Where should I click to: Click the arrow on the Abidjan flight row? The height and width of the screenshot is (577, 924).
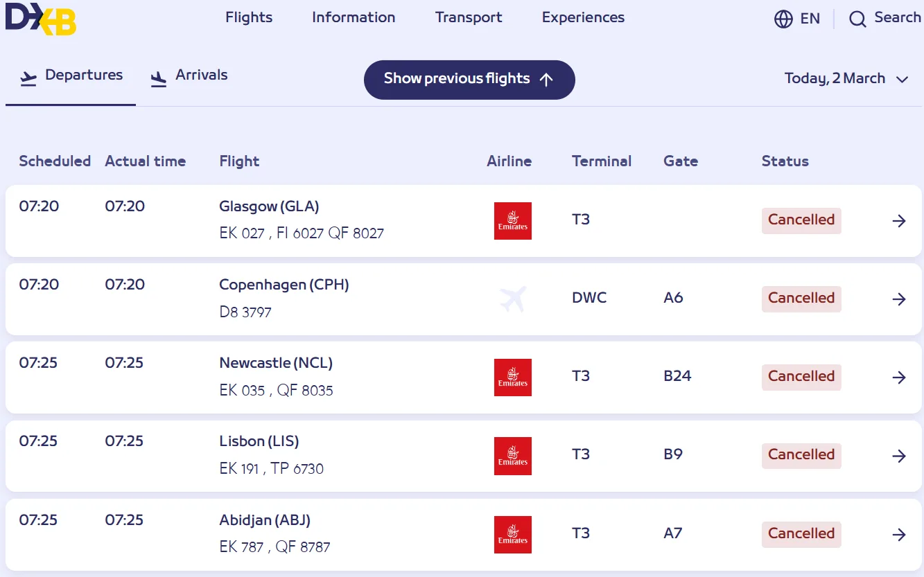coord(899,535)
